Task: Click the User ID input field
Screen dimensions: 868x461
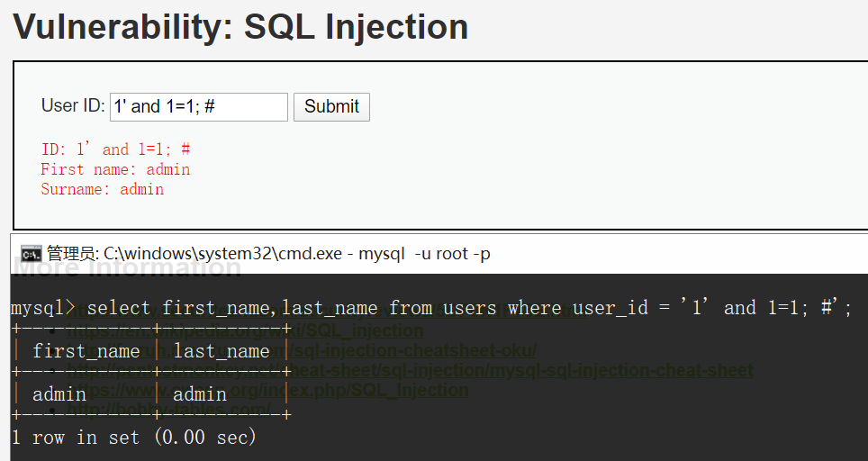Action: click(199, 107)
